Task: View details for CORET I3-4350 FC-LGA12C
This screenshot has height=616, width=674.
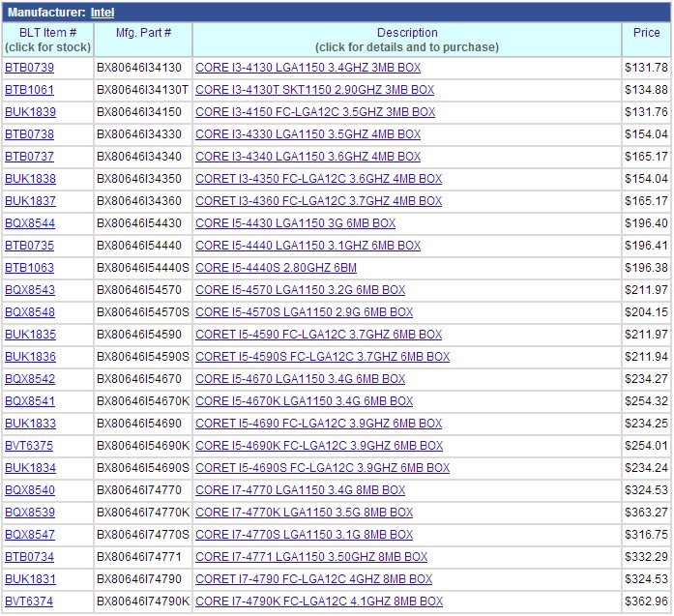Action: (318, 179)
